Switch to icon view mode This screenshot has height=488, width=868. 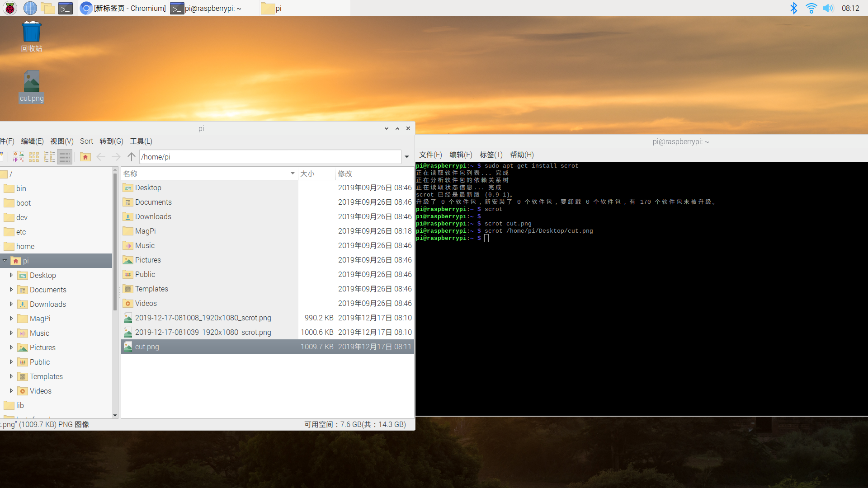pyautogui.click(x=34, y=157)
